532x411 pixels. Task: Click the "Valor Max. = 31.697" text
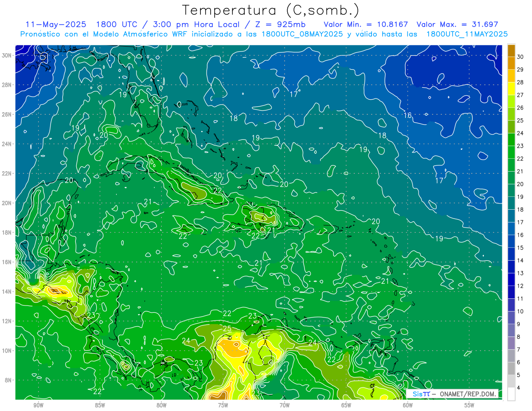[x=458, y=25]
